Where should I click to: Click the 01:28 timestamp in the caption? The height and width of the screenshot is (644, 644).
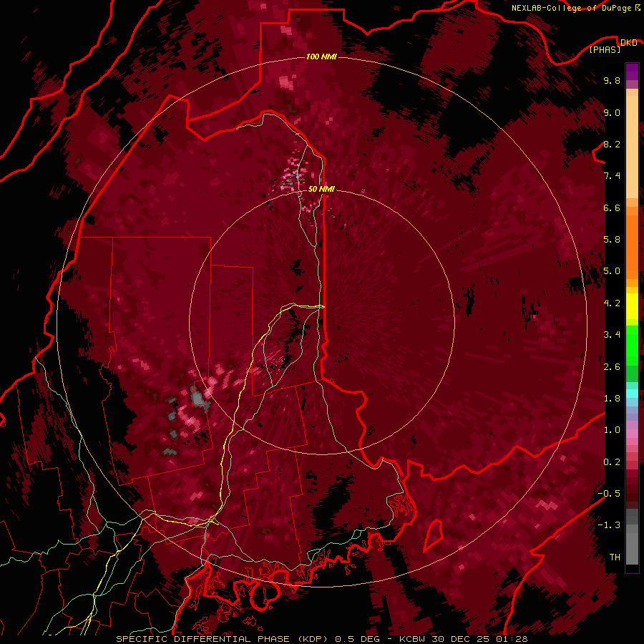point(512,639)
